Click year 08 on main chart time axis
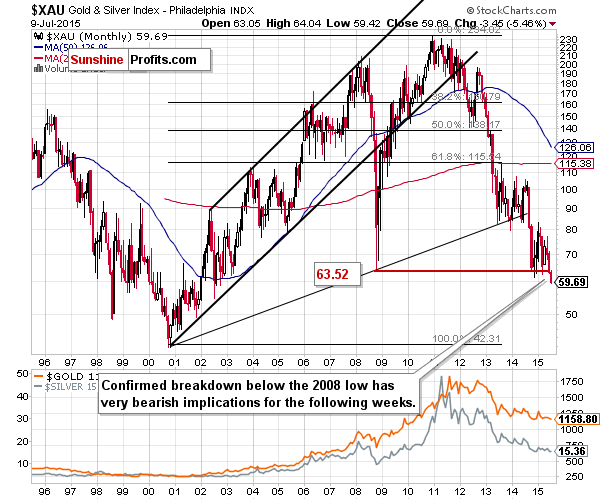This screenshot has height=500, width=600. (x=356, y=363)
